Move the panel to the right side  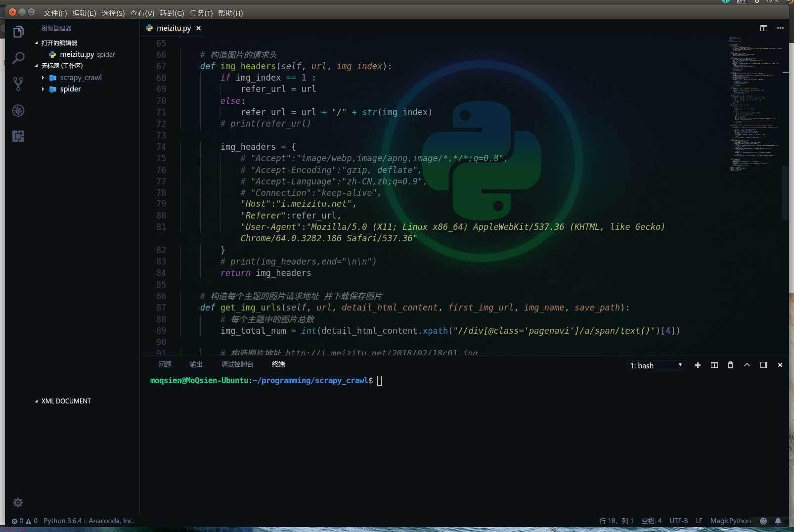tap(764, 365)
